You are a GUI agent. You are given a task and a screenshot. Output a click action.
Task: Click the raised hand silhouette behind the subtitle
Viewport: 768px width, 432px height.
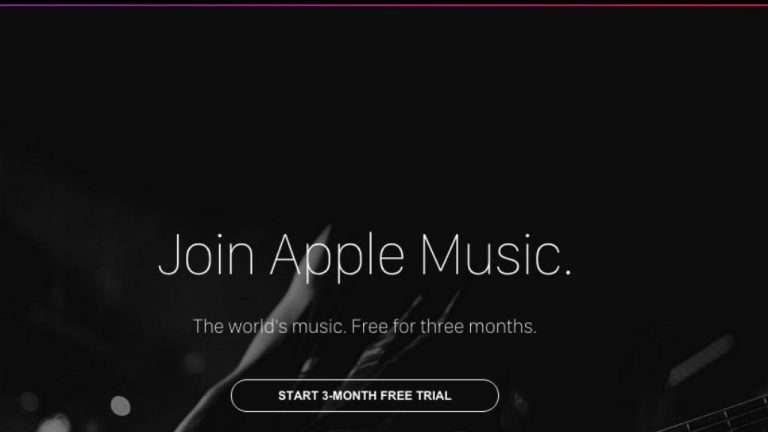289,313
